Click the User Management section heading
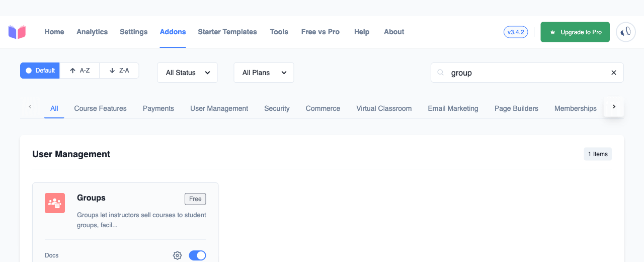The width and height of the screenshot is (644, 262). pyautogui.click(x=71, y=154)
